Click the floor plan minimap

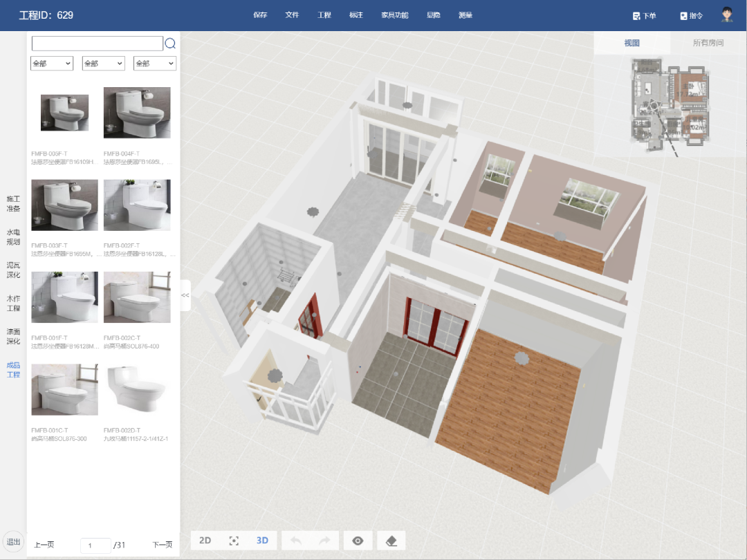click(x=670, y=106)
